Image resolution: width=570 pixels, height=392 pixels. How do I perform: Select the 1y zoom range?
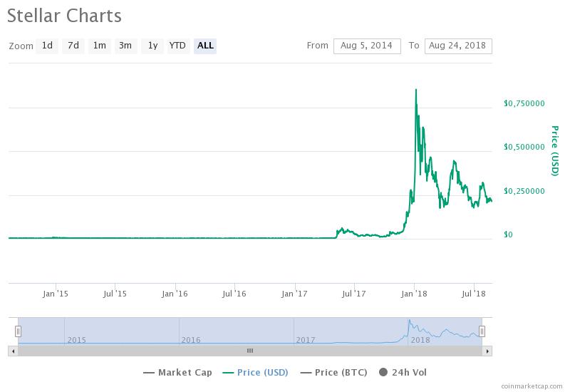[x=152, y=46]
